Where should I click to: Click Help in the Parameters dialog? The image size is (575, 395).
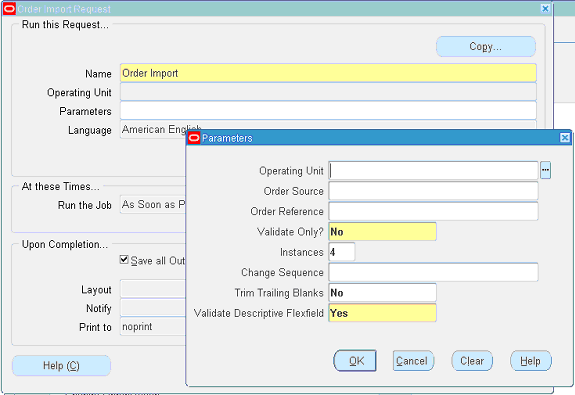pyautogui.click(x=531, y=361)
